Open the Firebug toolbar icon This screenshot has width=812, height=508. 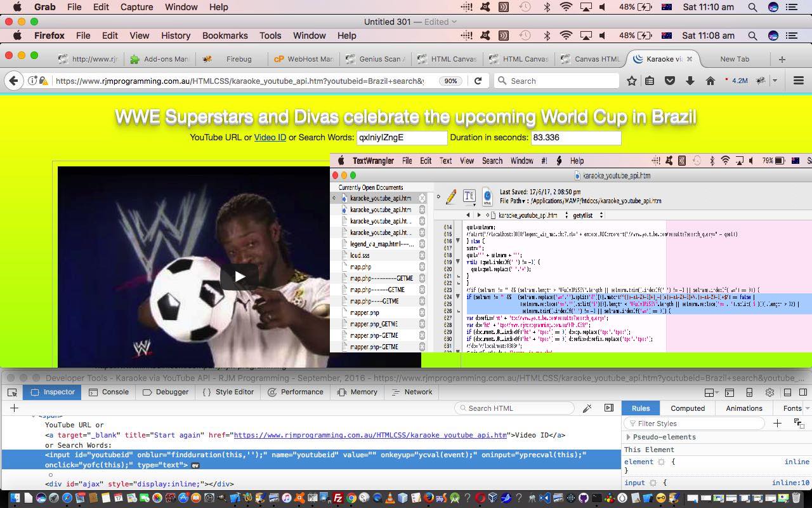click(x=761, y=81)
